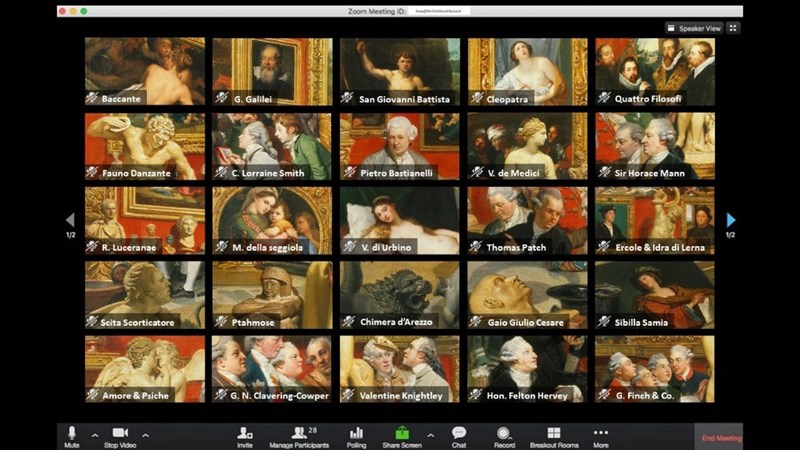The width and height of the screenshot is (800, 450).
Task: Open Manage Participants panel
Action: (299, 437)
